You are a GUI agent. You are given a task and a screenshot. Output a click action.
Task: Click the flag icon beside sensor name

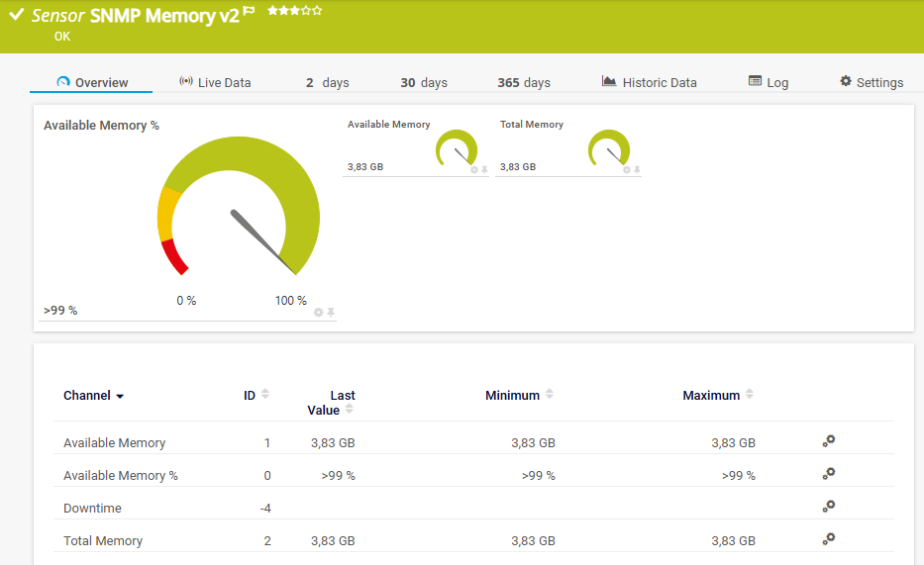pyautogui.click(x=250, y=12)
